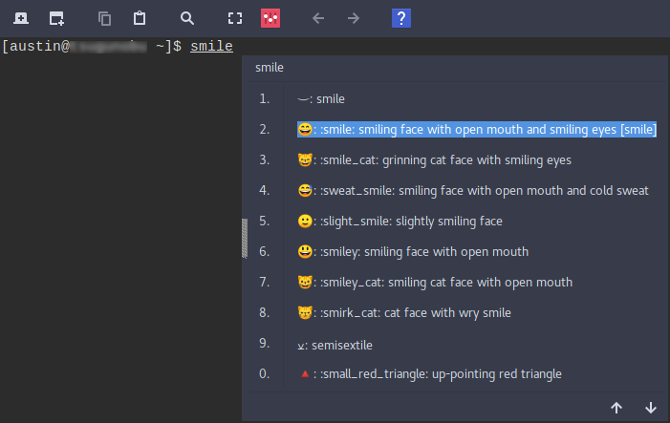Choose :sweat_smile: emoji candidate
The image size is (670, 423).
point(473,191)
